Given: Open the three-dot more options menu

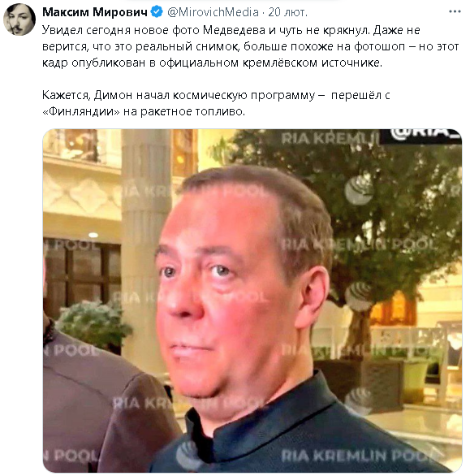Looking at the screenshot, I should [x=455, y=12].
